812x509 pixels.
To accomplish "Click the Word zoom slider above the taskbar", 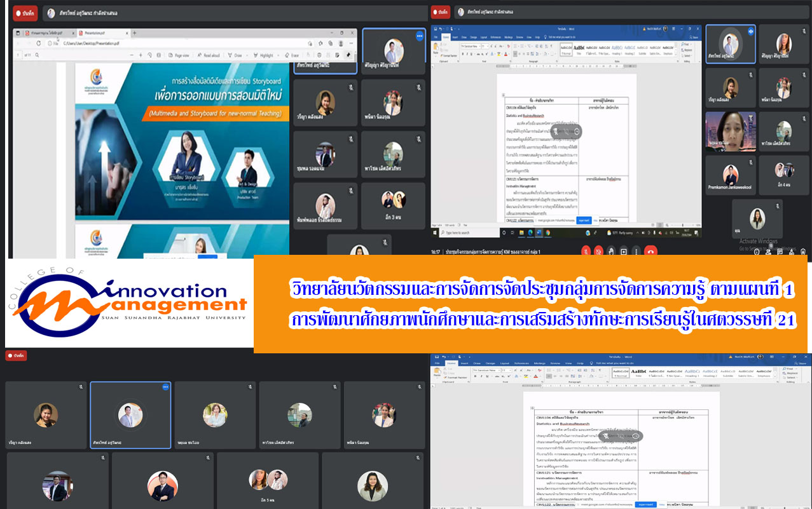I will [684, 226].
